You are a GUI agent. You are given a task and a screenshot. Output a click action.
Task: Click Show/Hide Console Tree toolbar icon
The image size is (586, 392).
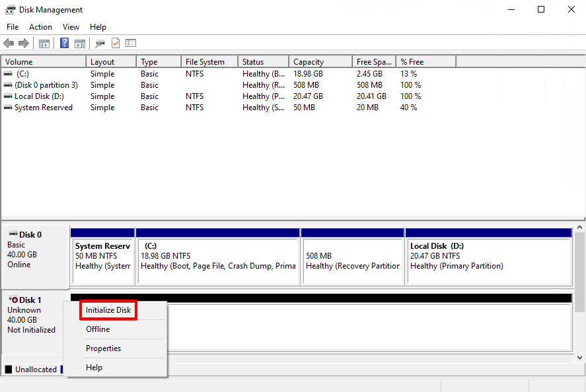[44, 44]
